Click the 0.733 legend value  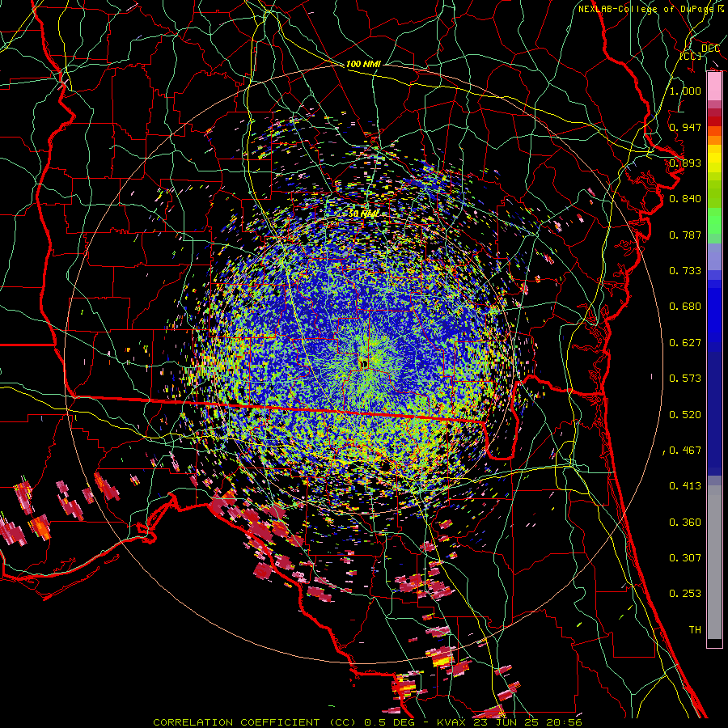[x=685, y=271]
